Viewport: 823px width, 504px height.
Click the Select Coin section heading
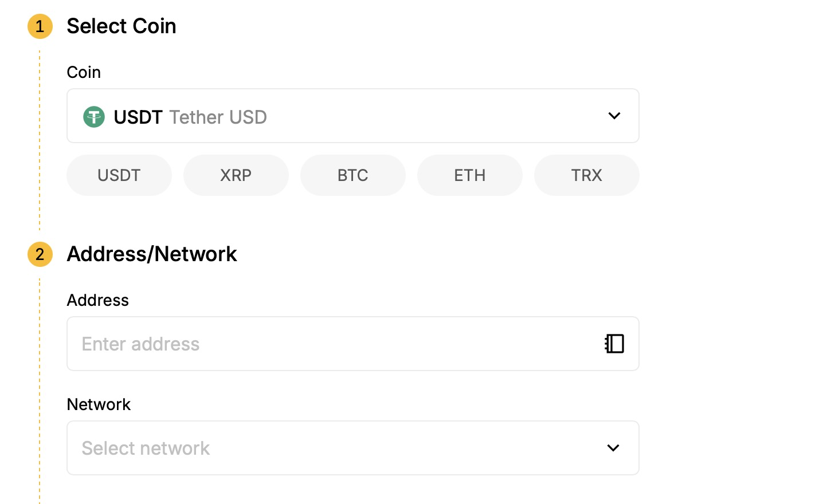(122, 26)
